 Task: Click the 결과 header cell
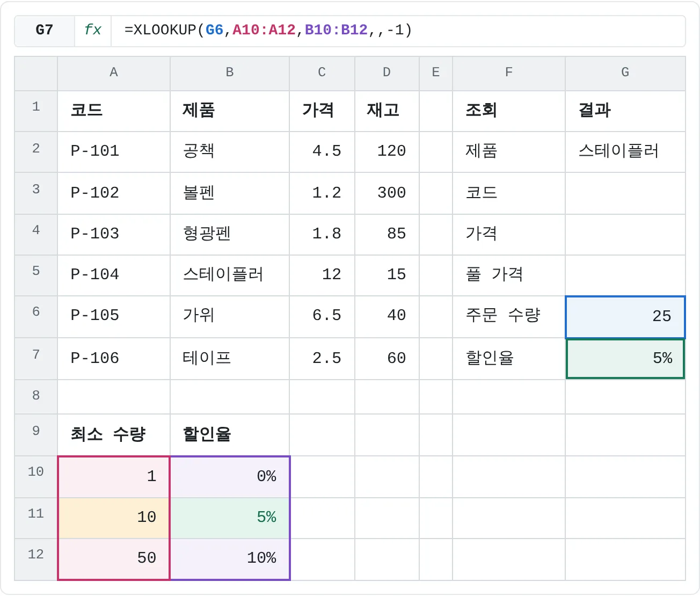(625, 111)
